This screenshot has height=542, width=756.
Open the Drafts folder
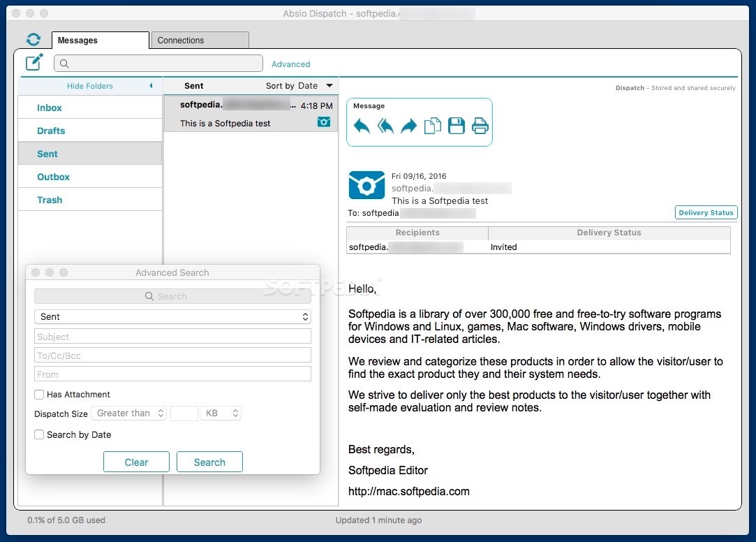(90, 131)
